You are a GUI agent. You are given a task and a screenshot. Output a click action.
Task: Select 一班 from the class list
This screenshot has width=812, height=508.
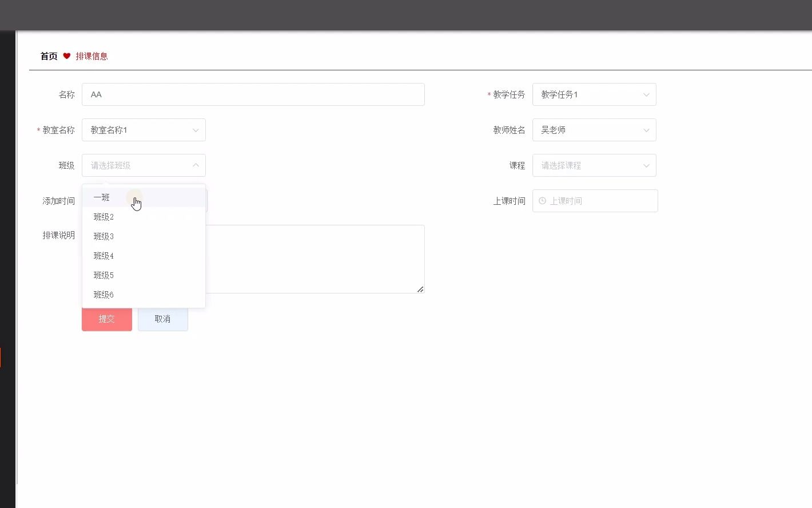pyautogui.click(x=144, y=197)
